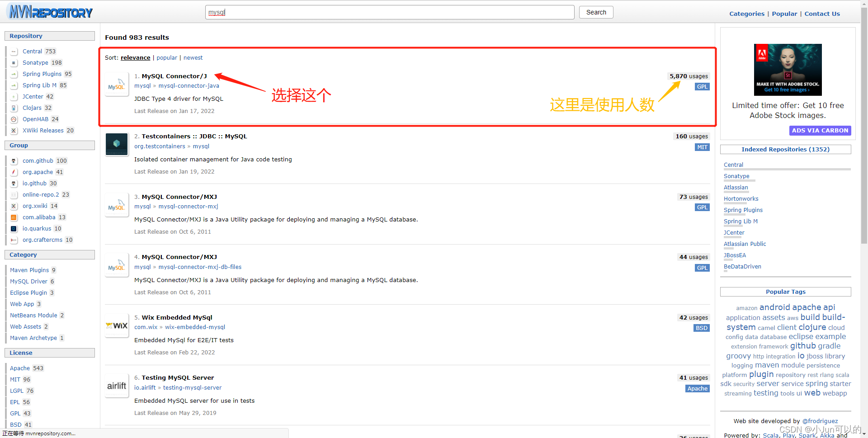This screenshot has width=868, height=438.
Task: Click the Spring Plugins repository icon
Action: click(x=14, y=74)
